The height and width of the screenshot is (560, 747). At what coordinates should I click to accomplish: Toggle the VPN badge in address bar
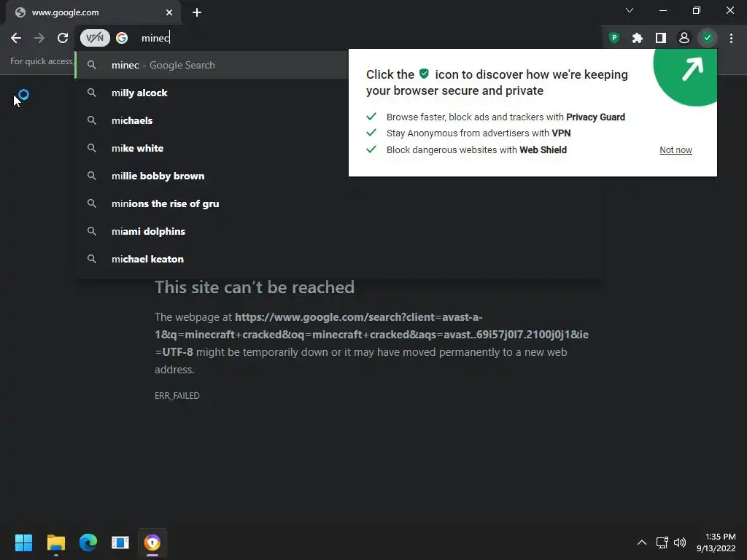click(x=95, y=38)
